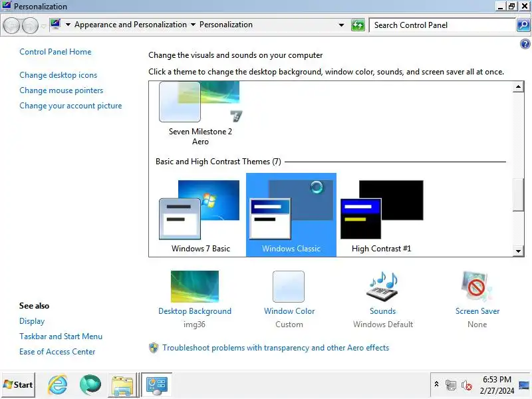Open Taskbar and Start Menu link

[61, 336]
